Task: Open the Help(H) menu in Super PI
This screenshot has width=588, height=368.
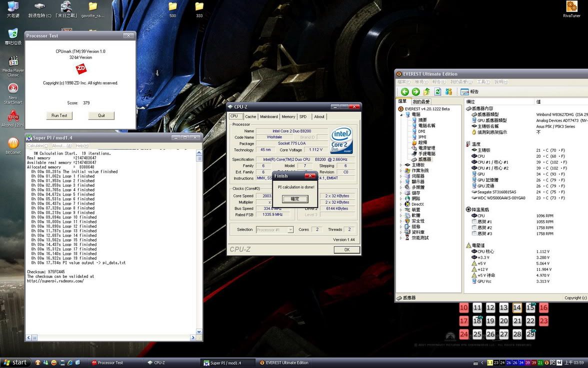Action: (x=82, y=146)
